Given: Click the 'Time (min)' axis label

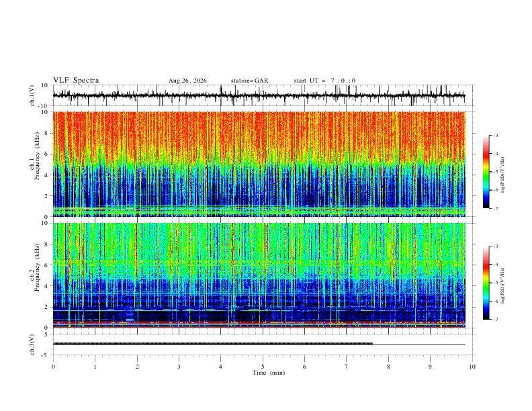Looking at the screenshot, I should (x=269, y=373).
